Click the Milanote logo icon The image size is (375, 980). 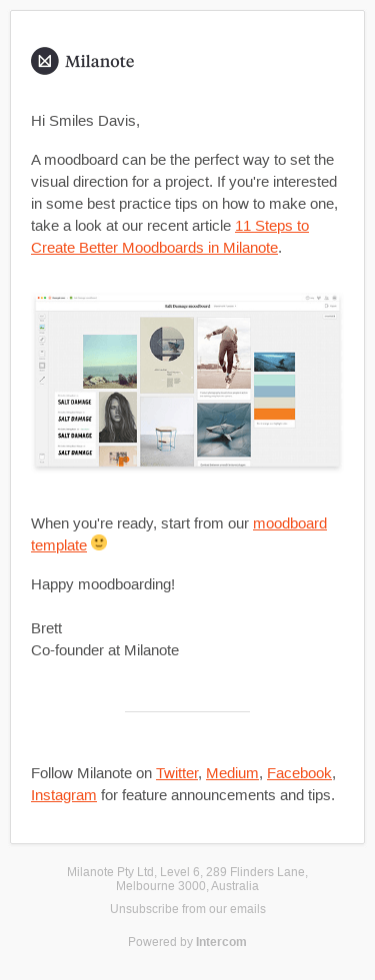coord(45,61)
